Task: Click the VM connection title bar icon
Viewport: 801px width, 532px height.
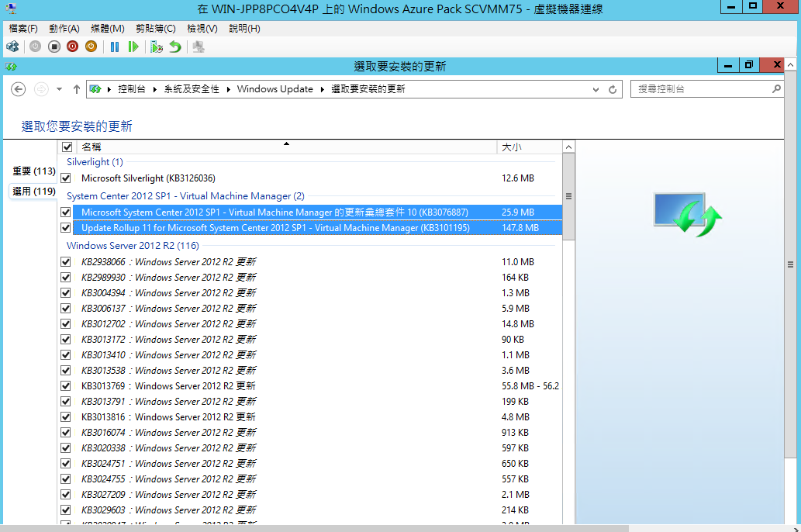Action: pos(11,9)
